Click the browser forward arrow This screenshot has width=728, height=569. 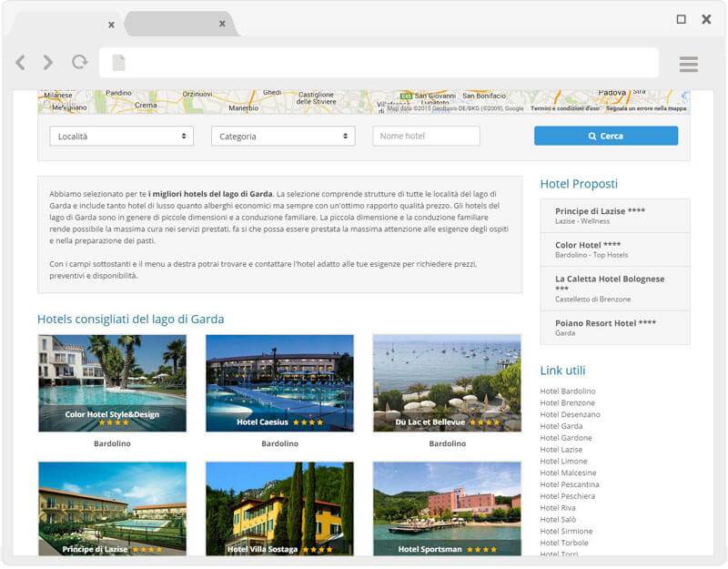pos(47,63)
